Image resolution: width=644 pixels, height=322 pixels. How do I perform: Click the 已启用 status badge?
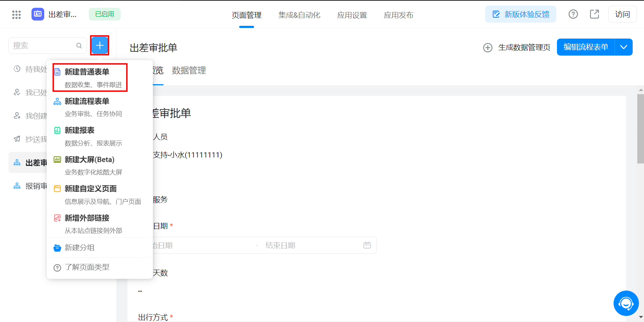(105, 14)
